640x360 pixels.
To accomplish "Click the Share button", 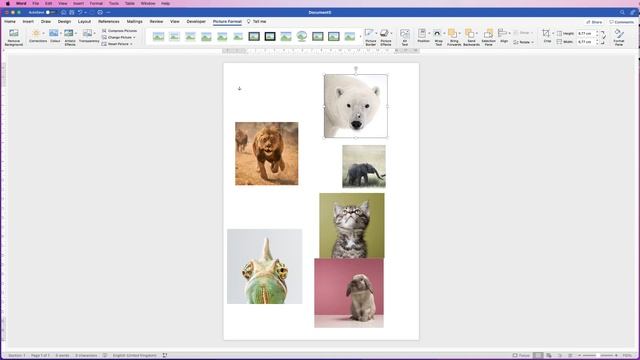I will point(594,22).
